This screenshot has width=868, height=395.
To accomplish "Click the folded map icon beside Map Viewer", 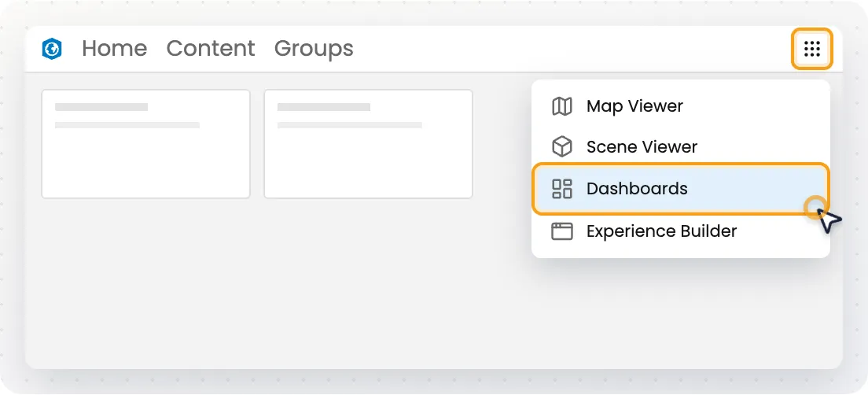I will pos(562,105).
